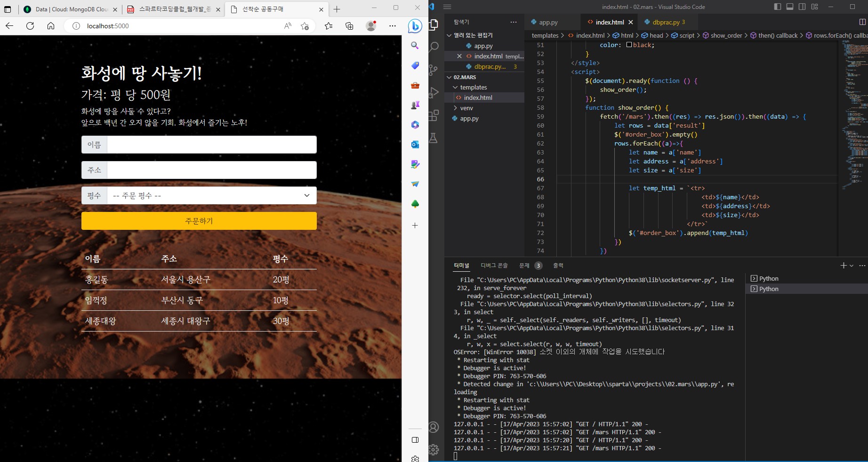Open Edge Collections icon
868x462 pixels.
pyautogui.click(x=349, y=26)
